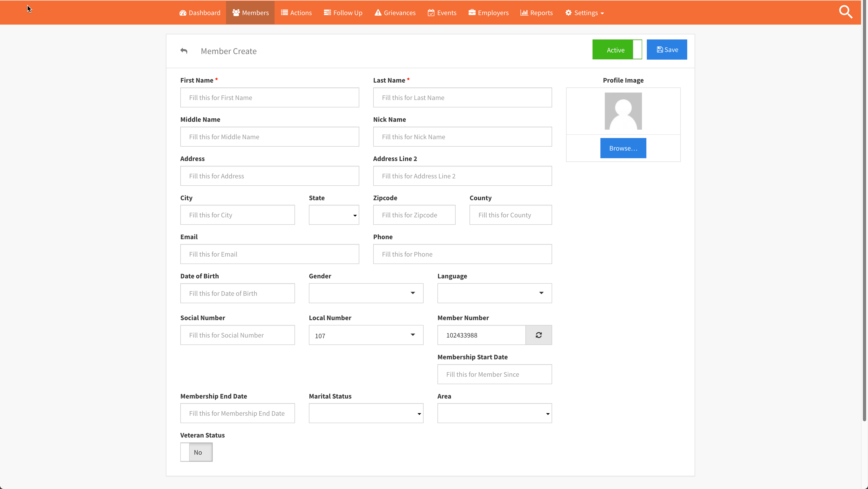Open the Members tab
868x489 pixels.
[x=250, y=13]
